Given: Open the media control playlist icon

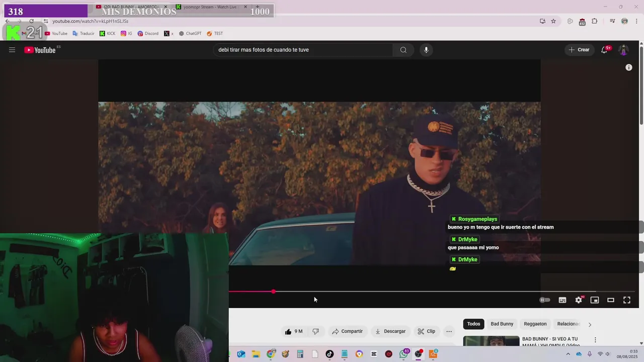Looking at the screenshot, I should click(612, 21).
